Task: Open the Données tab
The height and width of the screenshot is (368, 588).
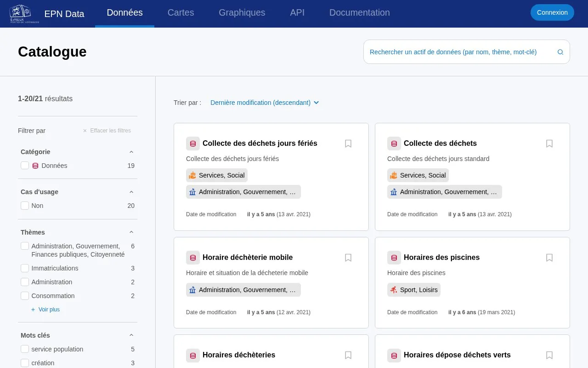Action: click(x=124, y=13)
